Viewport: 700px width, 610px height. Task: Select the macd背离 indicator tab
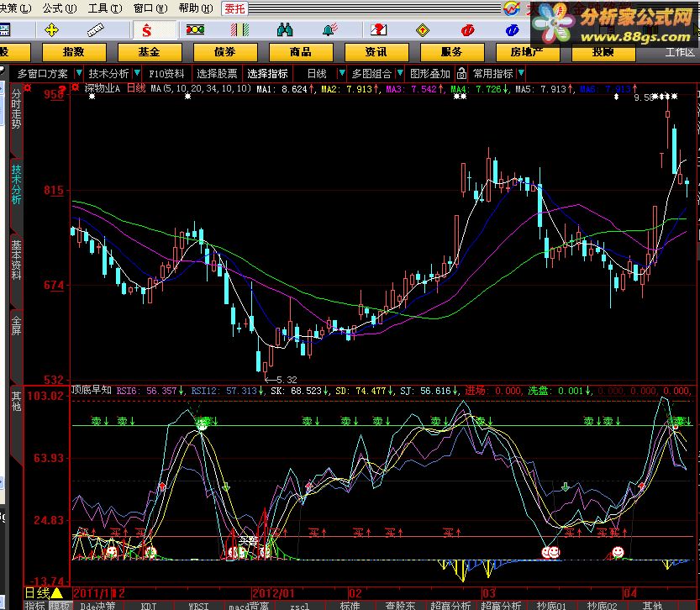(249, 606)
